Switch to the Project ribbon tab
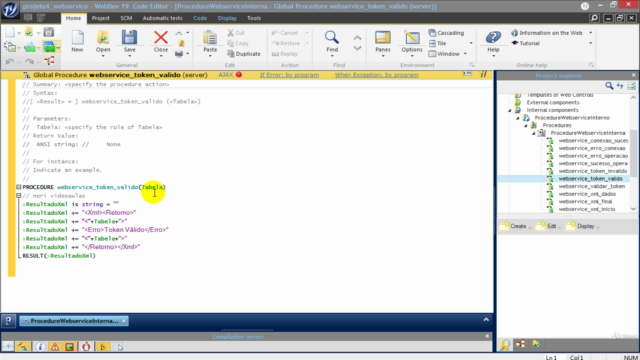 (x=100, y=18)
